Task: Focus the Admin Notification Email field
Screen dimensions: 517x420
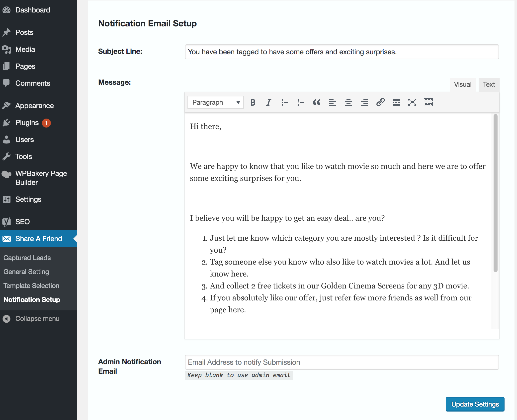Action: [342, 362]
